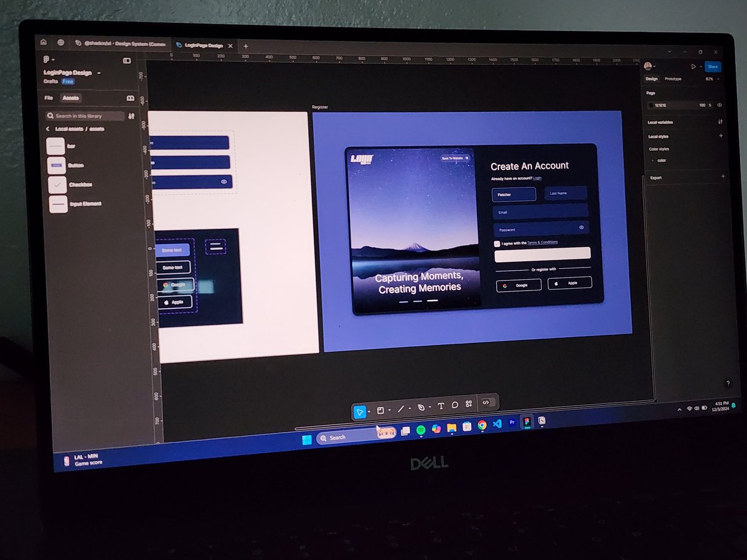
Task: Open the help question mark button
Action: 728,383
